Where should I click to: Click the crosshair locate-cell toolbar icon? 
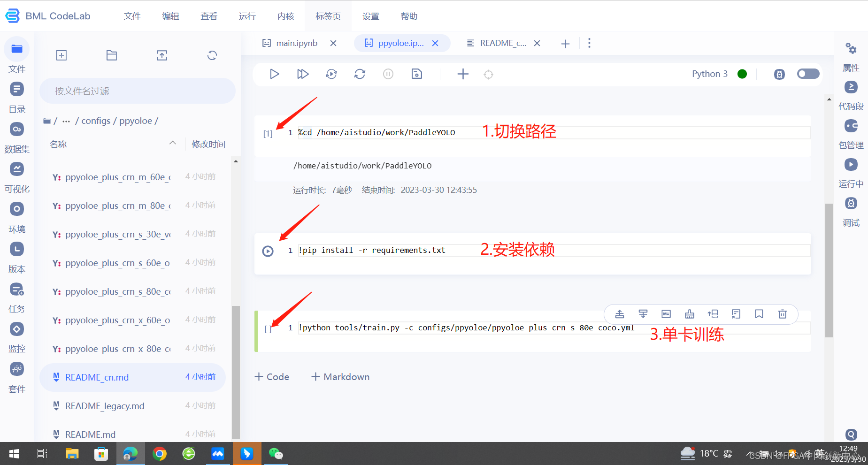[x=489, y=75]
